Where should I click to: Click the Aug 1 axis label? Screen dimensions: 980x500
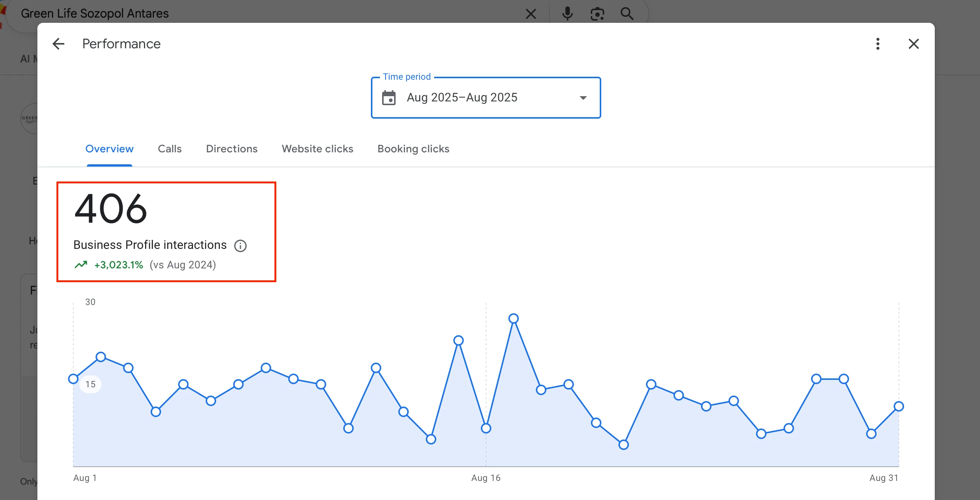click(85, 478)
